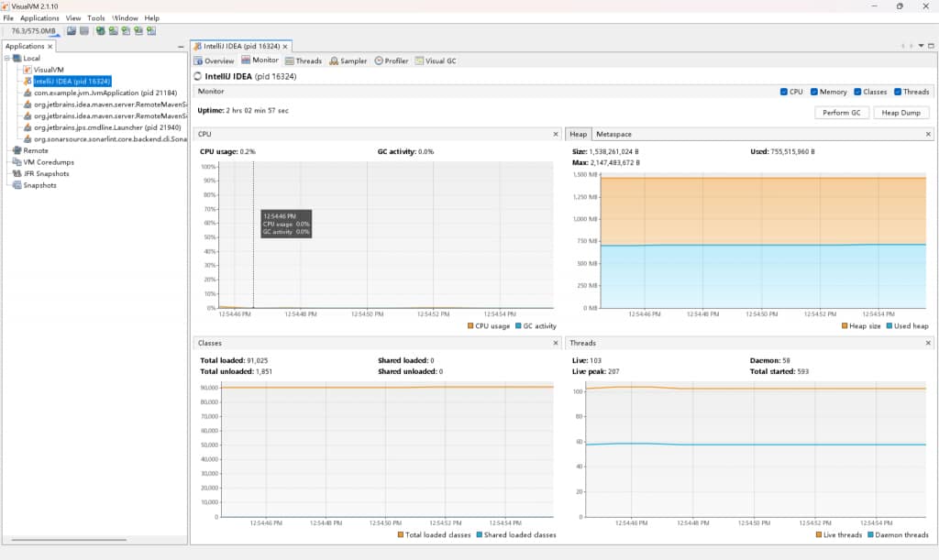Uncheck the CPU checkbox
The height and width of the screenshot is (560, 939).
[784, 92]
